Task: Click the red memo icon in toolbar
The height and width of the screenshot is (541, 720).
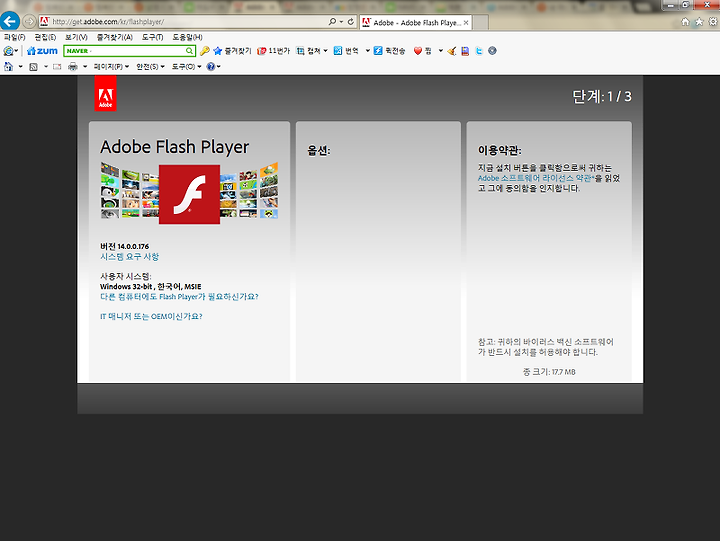Action: [465, 51]
